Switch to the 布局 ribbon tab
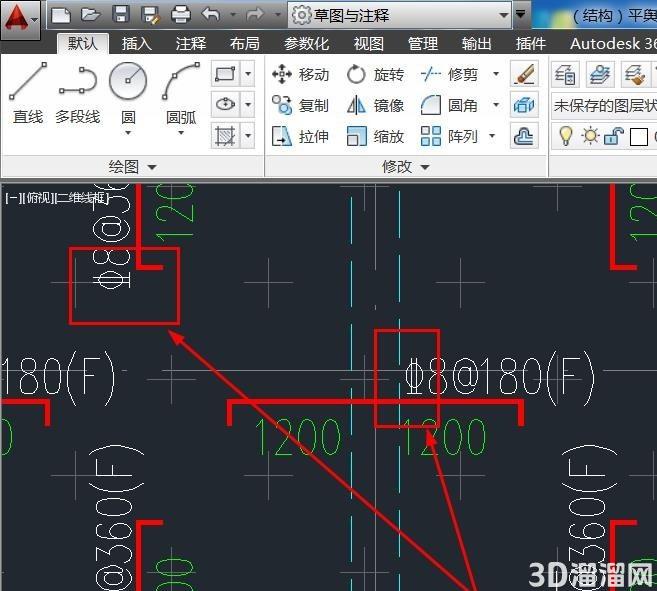Screen dimensions: 657x591 245,44
